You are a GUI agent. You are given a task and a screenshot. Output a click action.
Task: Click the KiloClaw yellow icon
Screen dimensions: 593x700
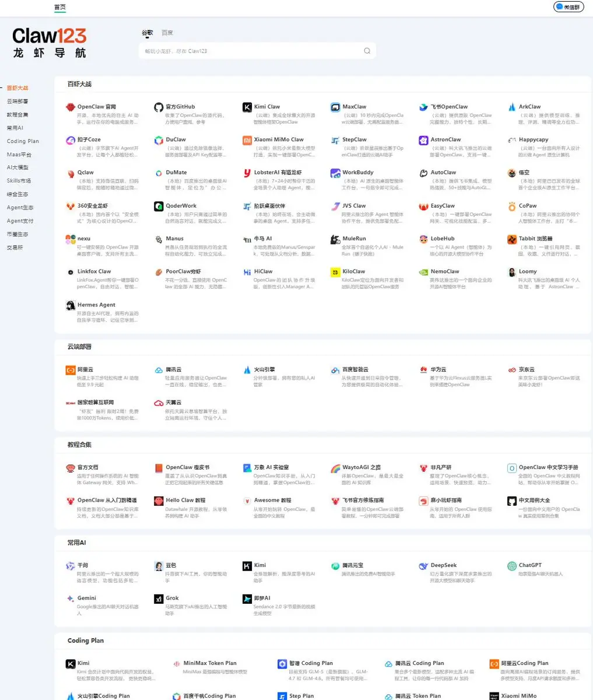coord(335,272)
